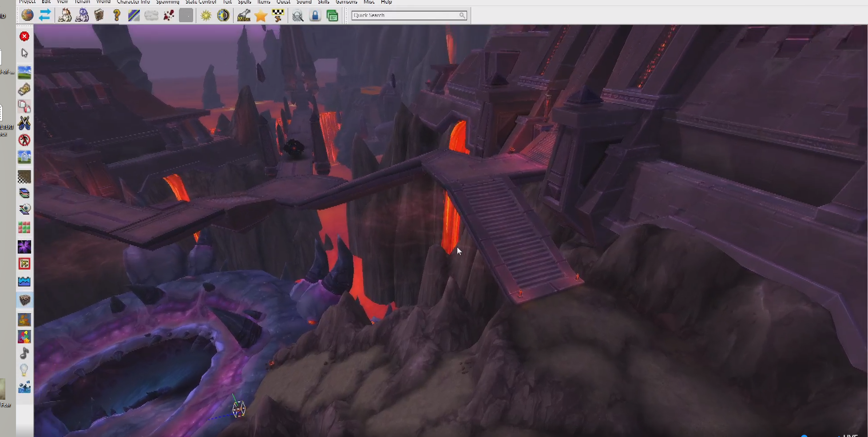Select the light bulb lighting tool
Viewport: 868px width, 437px height.
click(x=24, y=370)
